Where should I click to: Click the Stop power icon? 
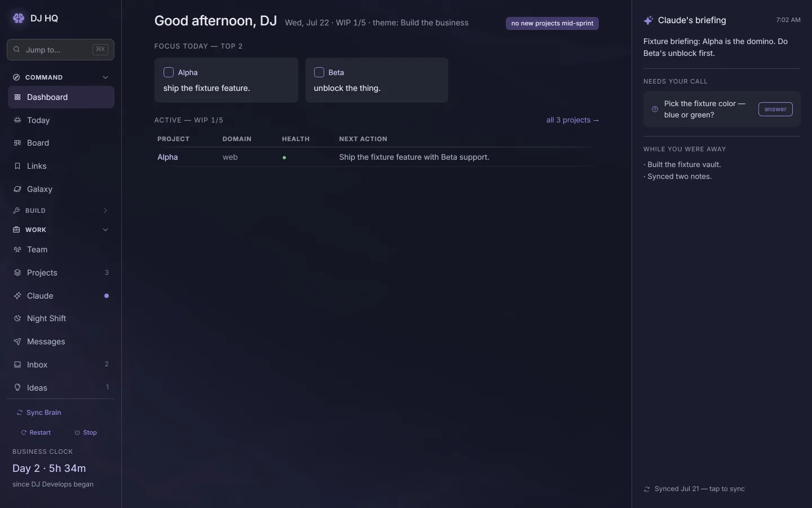point(77,433)
